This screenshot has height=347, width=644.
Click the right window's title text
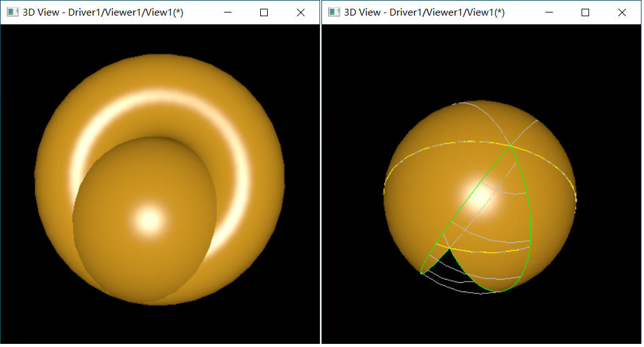pos(424,12)
